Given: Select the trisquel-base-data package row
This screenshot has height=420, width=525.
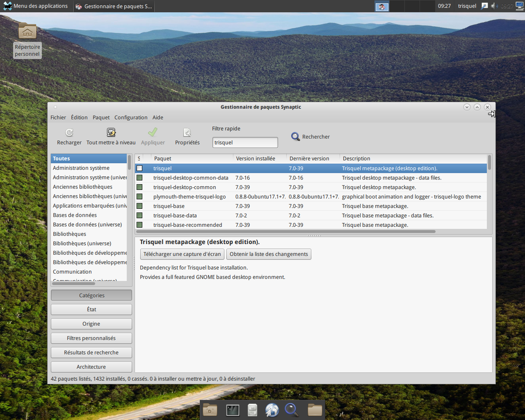Looking at the screenshot, I should pos(311,215).
